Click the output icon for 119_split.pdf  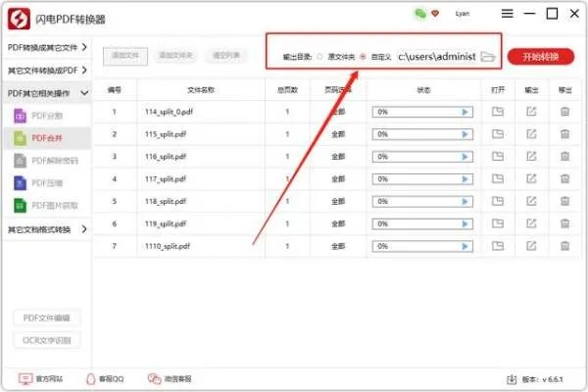tap(531, 223)
